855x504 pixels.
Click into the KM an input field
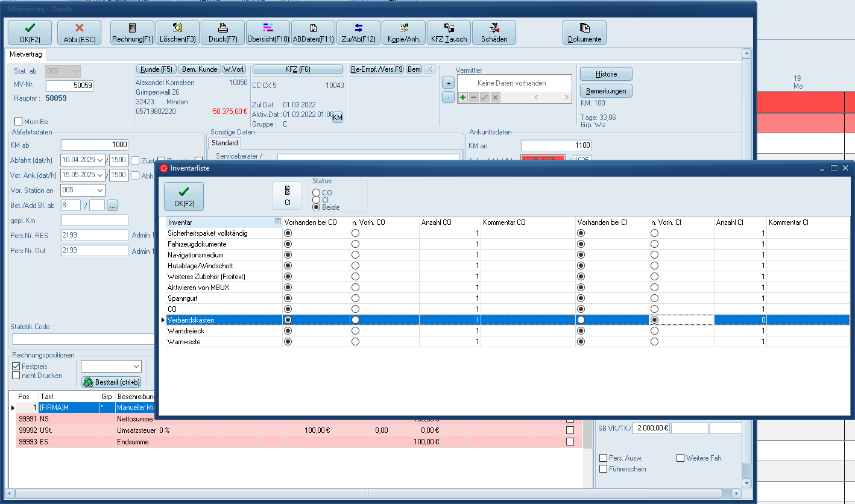click(x=555, y=145)
